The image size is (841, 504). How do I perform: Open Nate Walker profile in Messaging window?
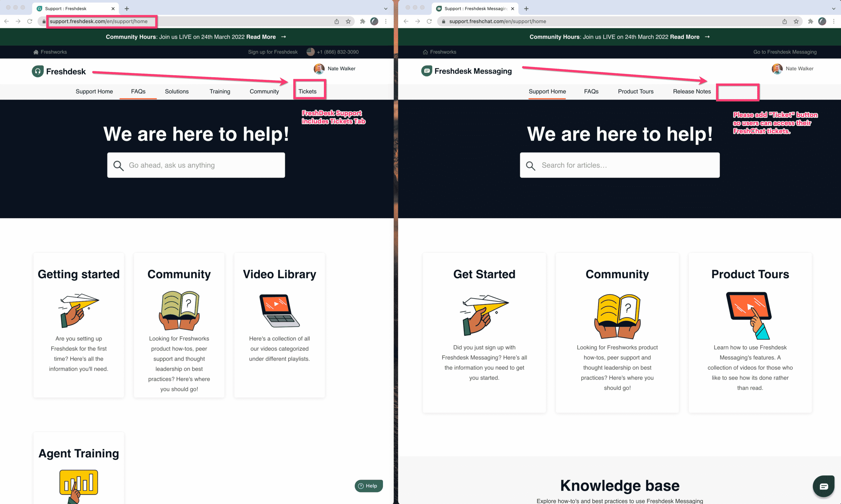pos(792,69)
